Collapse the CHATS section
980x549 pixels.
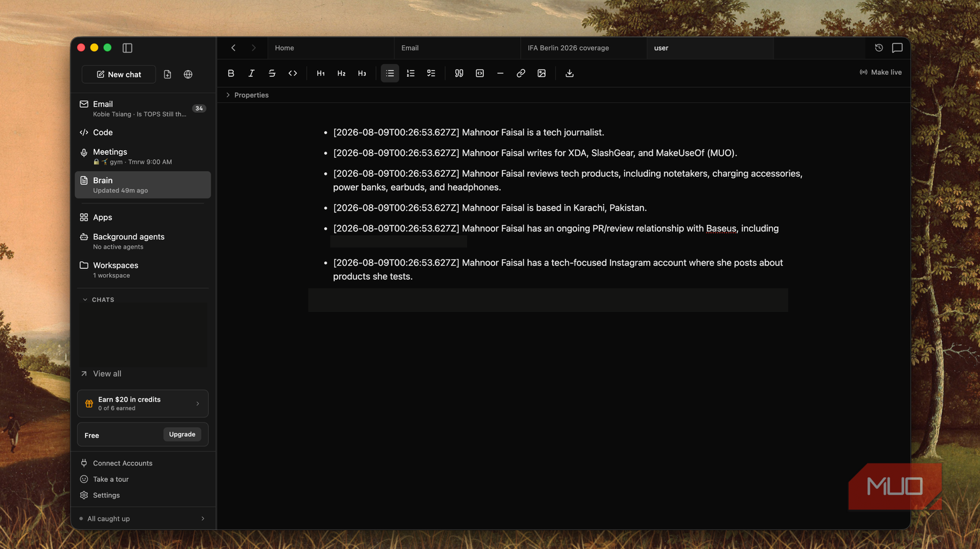pyautogui.click(x=99, y=300)
